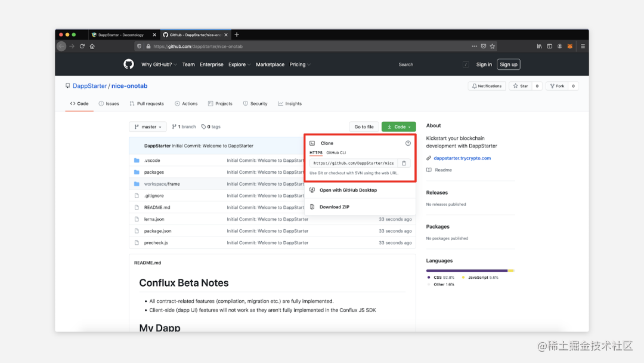644x363 pixels.
Task: Click the clone URL text field
Action: [353, 163]
